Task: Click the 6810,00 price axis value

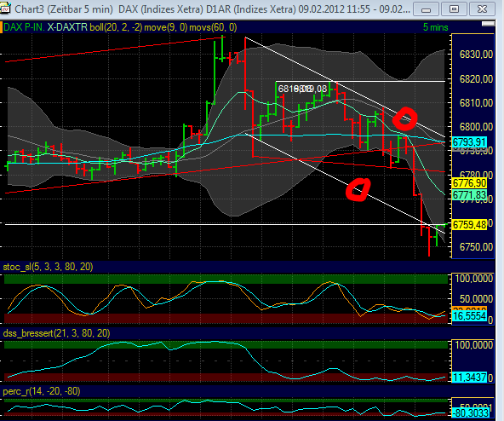Action: point(476,103)
